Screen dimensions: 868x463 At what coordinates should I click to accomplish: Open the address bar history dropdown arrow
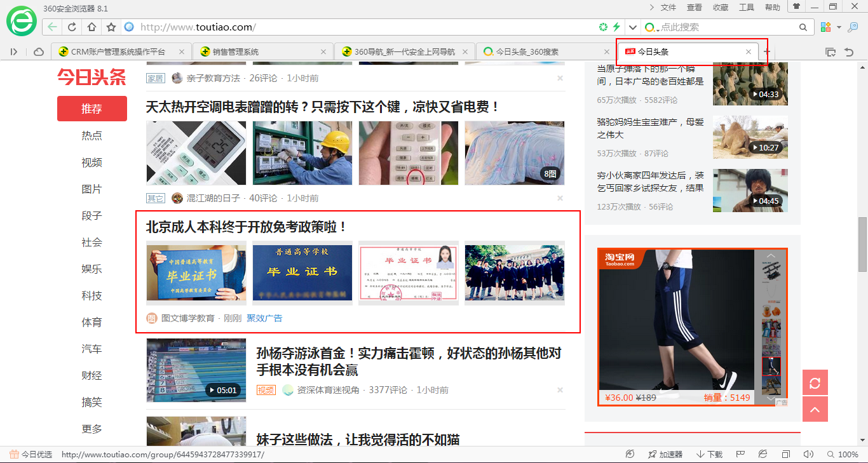[x=633, y=27]
